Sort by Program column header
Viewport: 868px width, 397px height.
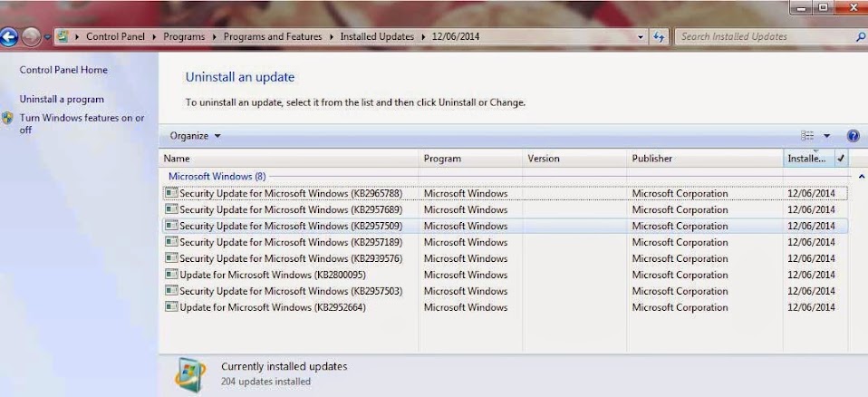pyautogui.click(x=470, y=159)
